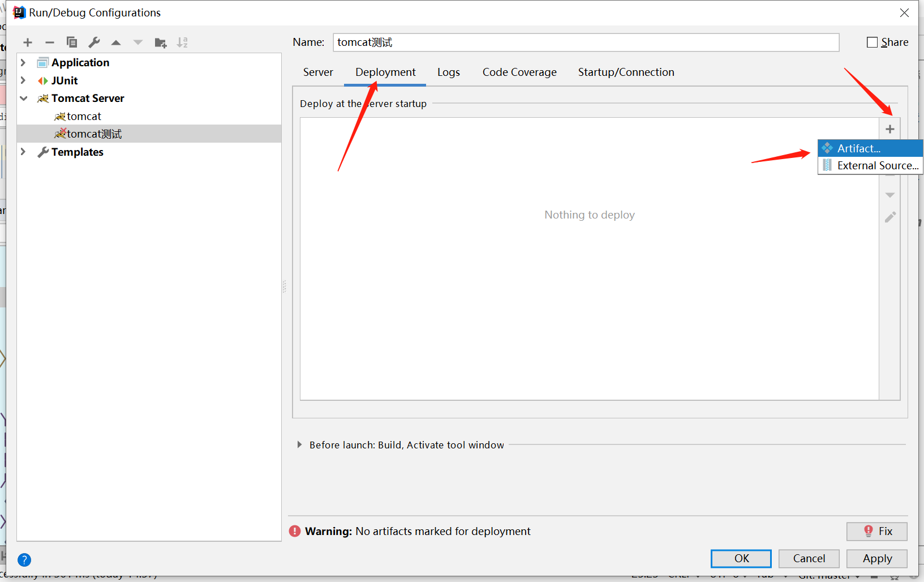Move configuration down in left toolbar

pos(138,42)
